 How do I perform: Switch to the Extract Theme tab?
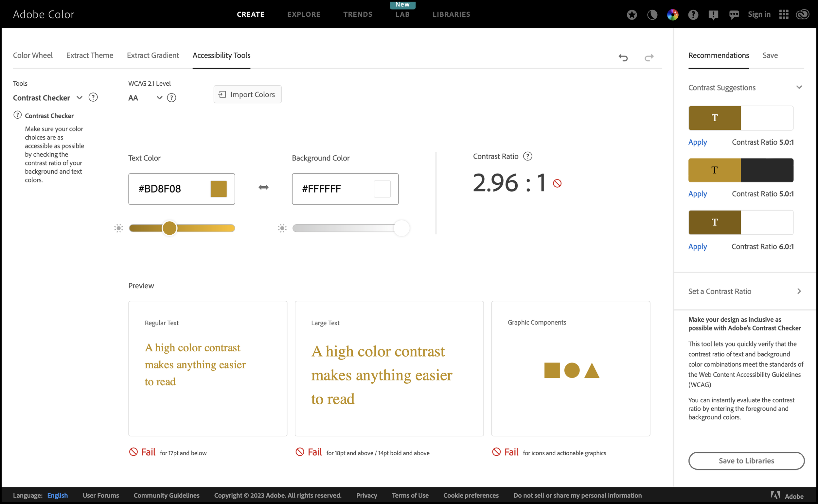90,55
